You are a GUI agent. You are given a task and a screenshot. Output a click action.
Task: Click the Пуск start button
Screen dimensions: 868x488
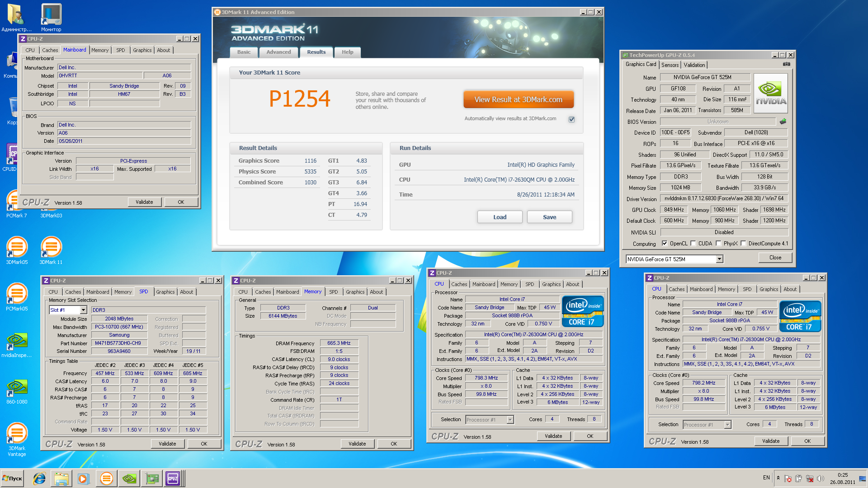pyautogui.click(x=12, y=479)
